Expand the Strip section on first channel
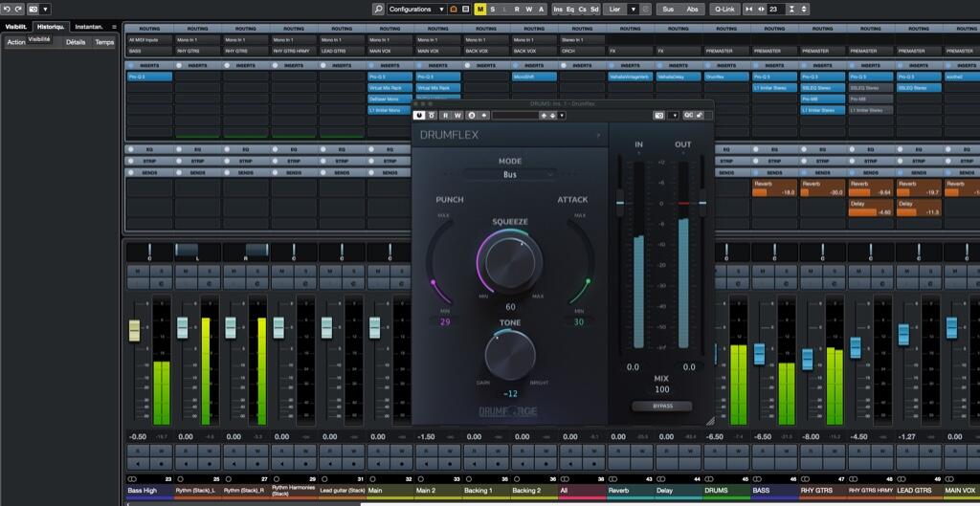This screenshot has width=980, height=506. [x=149, y=161]
